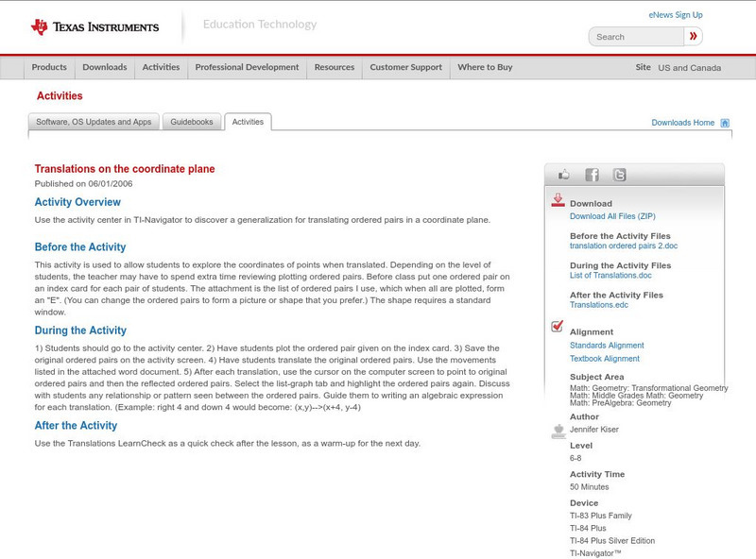756x559 pixels.
Task: Click Translations on the coordinate plane title
Action: [125, 169]
